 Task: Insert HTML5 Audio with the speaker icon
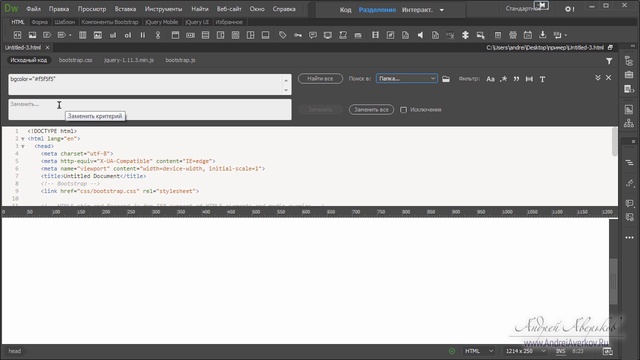420,36
